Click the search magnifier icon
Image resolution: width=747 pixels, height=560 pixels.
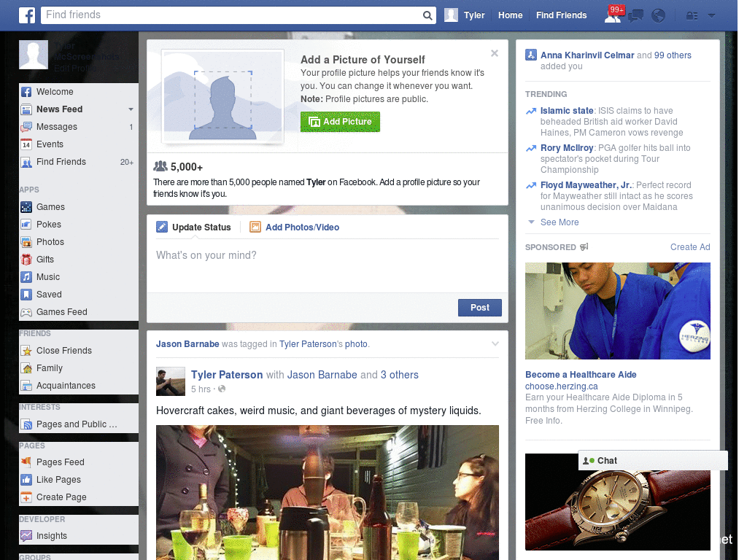(x=427, y=15)
